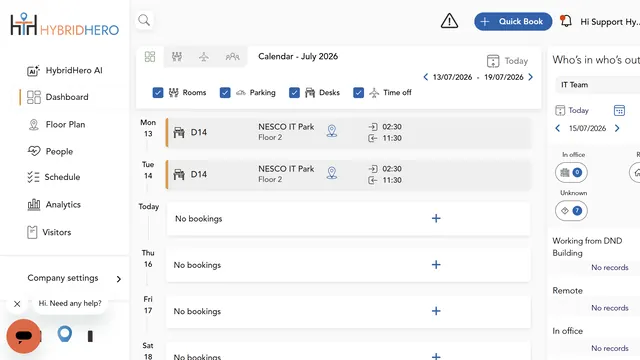640x360 pixels.
Task: Click the Remote section heading
Action: point(567,291)
